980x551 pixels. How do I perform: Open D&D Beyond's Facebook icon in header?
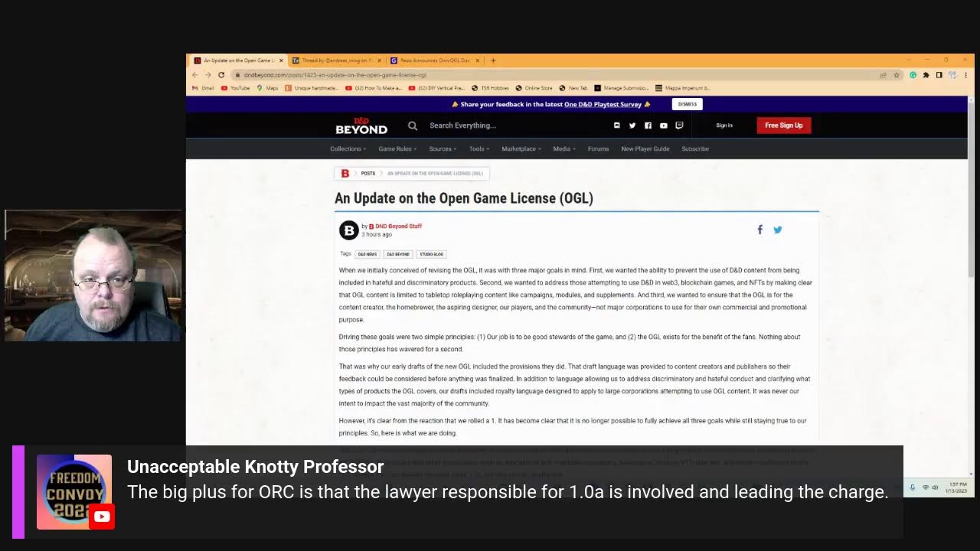pyautogui.click(x=648, y=126)
